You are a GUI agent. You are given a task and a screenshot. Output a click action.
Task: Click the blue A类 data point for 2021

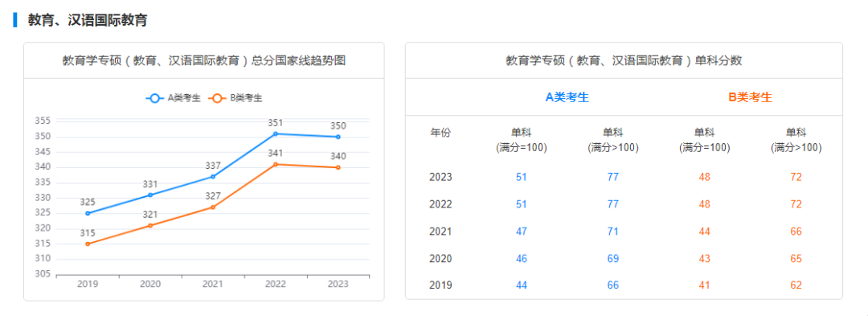pos(212,177)
